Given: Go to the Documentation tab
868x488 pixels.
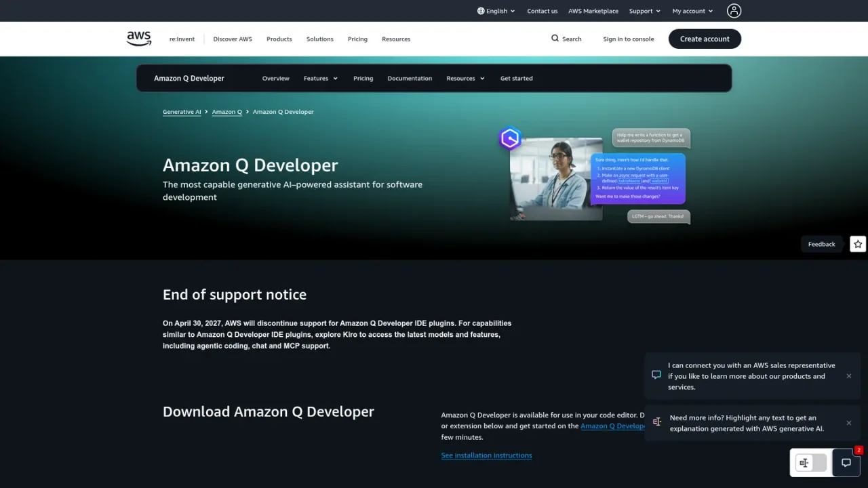Looking at the screenshot, I should pyautogui.click(x=410, y=78).
